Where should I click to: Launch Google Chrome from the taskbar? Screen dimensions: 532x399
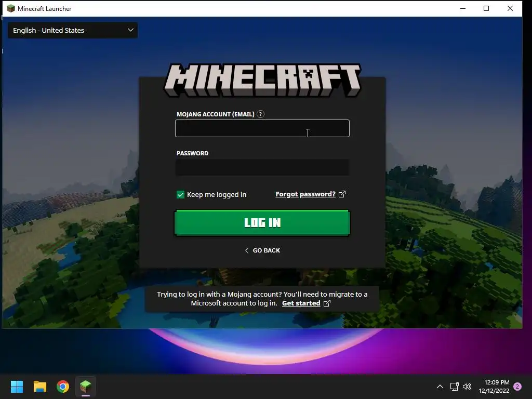(x=63, y=387)
